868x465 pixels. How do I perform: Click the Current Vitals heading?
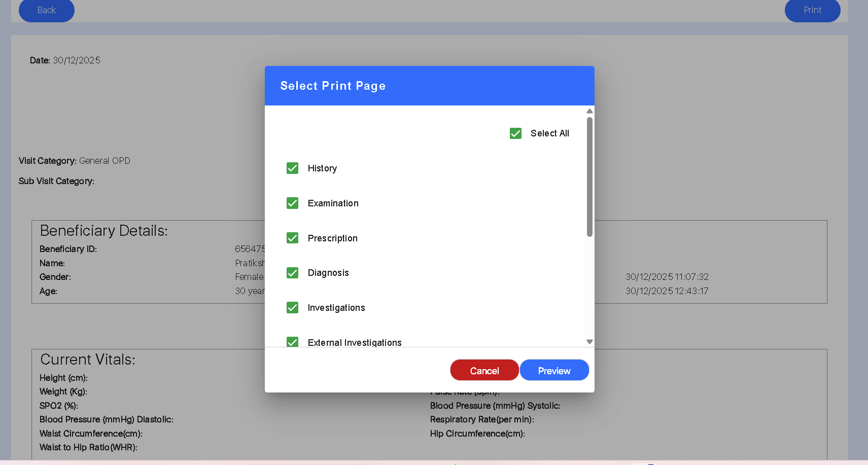(x=88, y=360)
